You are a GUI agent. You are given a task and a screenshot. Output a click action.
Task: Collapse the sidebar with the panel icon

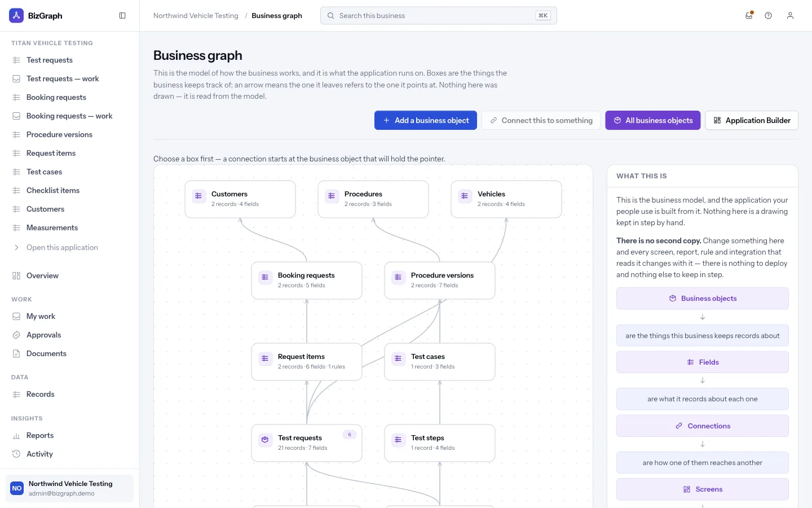tap(122, 16)
